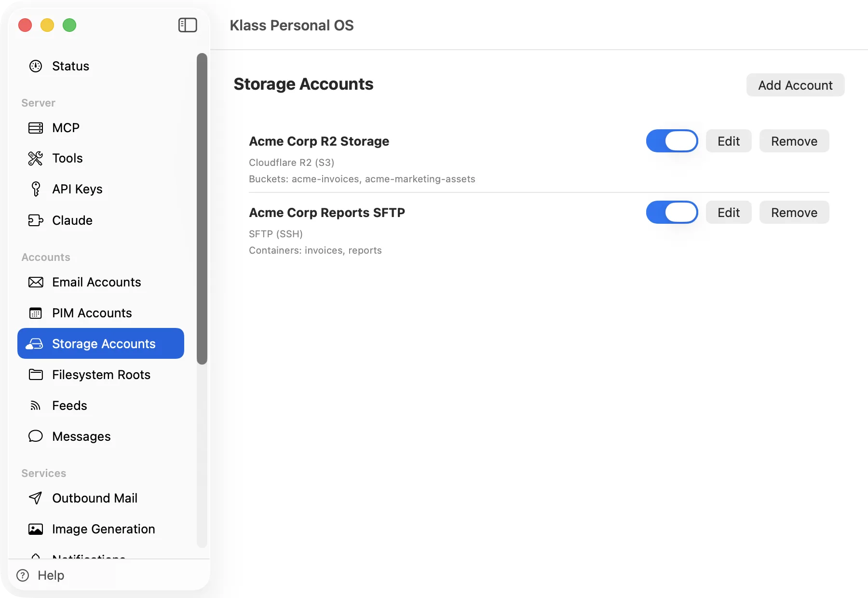Click the Server section header
The image size is (868, 598).
point(39,103)
